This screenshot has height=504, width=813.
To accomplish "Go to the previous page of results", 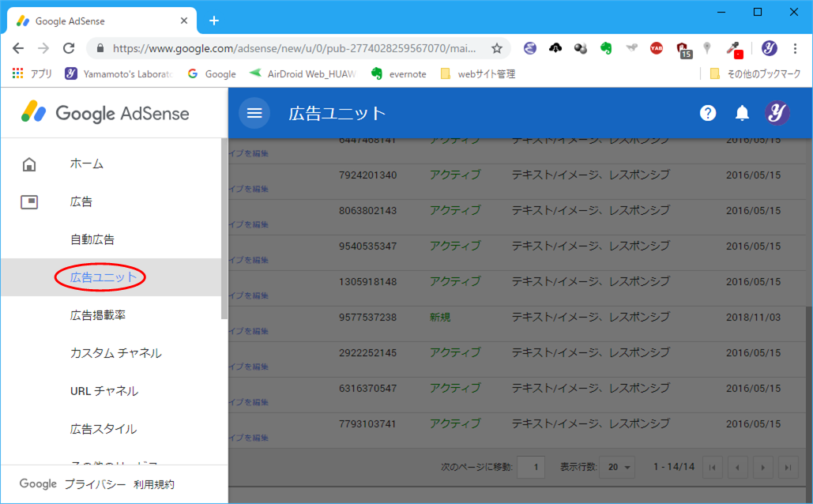I will (x=737, y=467).
